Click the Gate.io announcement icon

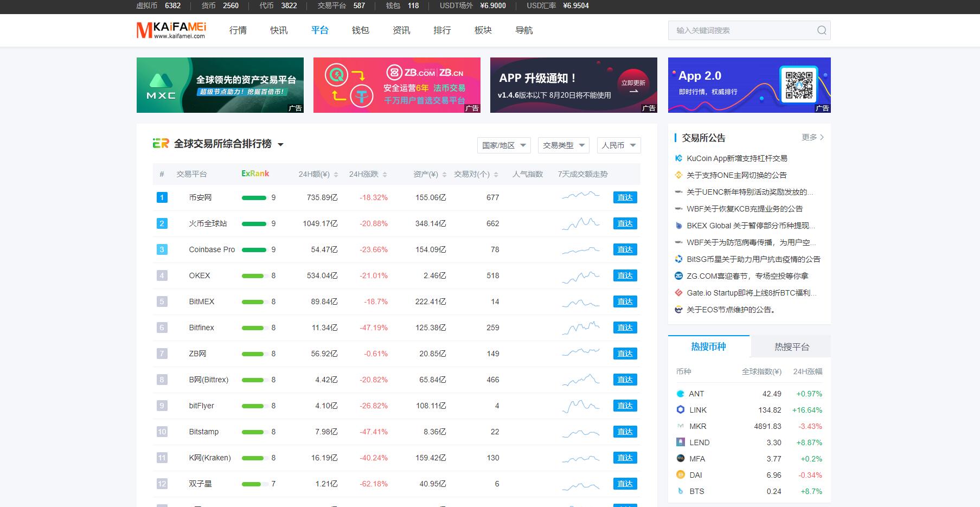[x=678, y=293]
